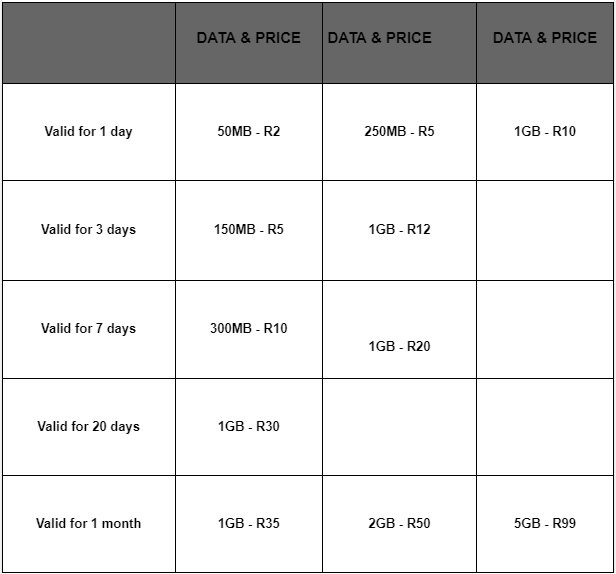616x574 pixels.
Task: Choose the 5GB - R99 bundle
Action: [545, 523]
